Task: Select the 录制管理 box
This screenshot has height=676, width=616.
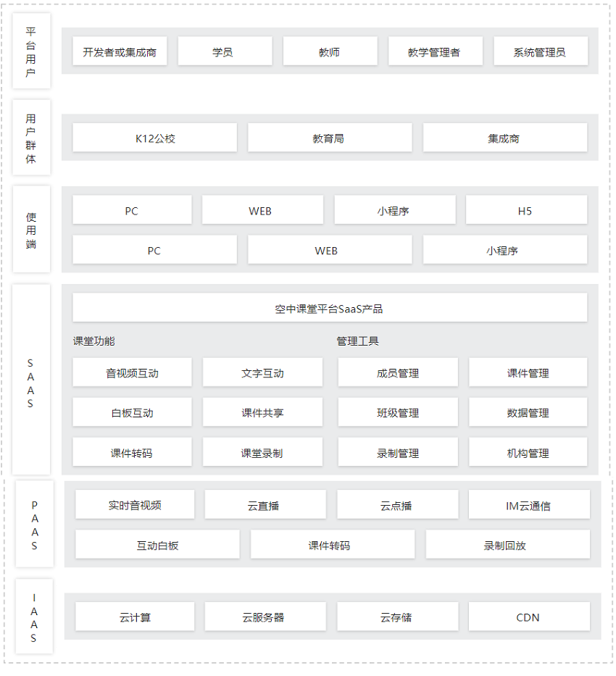Action: pyautogui.click(x=398, y=452)
